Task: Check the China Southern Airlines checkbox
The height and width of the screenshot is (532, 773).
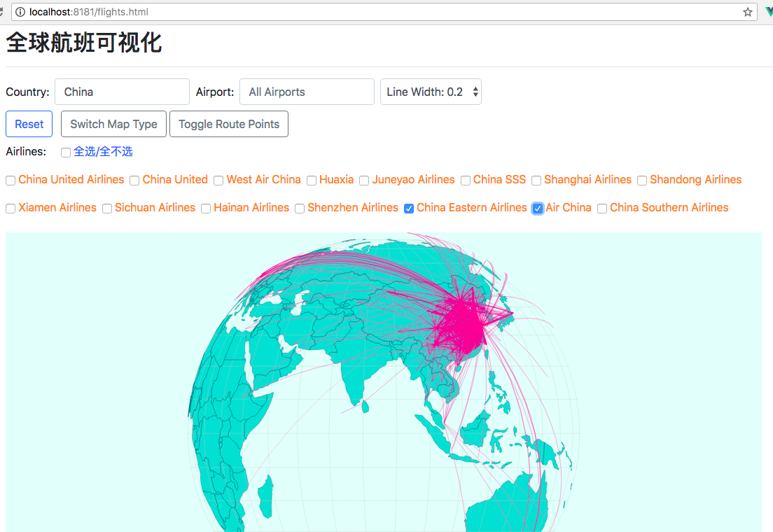Action: 602,209
